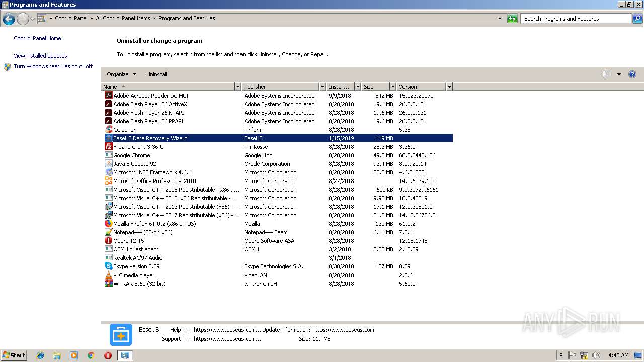This screenshot has width=644, height=362.
Task: Click the volume icon in system tray
Action: click(x=596, y=355)
